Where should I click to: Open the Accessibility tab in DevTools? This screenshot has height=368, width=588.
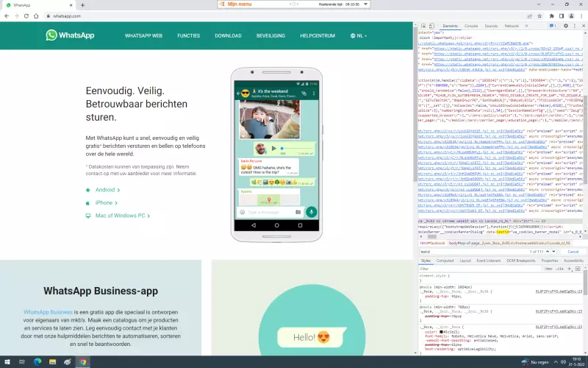click(x=573, y=261)
